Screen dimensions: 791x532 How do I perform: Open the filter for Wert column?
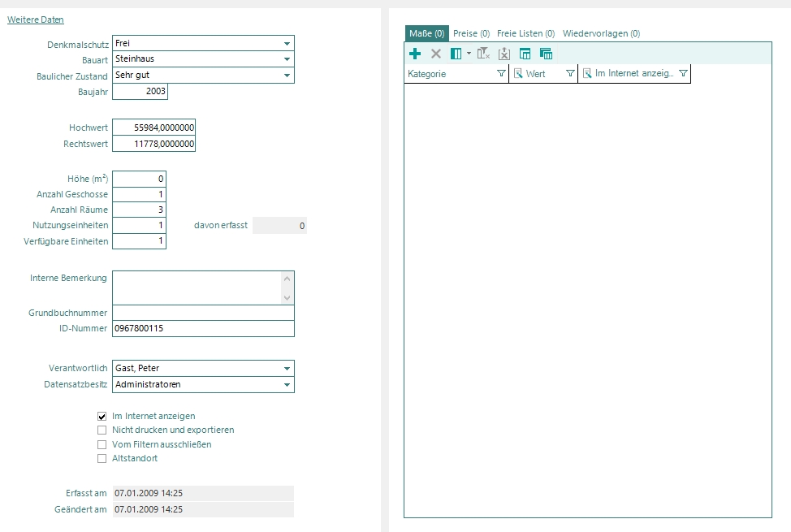pos(569,74)
